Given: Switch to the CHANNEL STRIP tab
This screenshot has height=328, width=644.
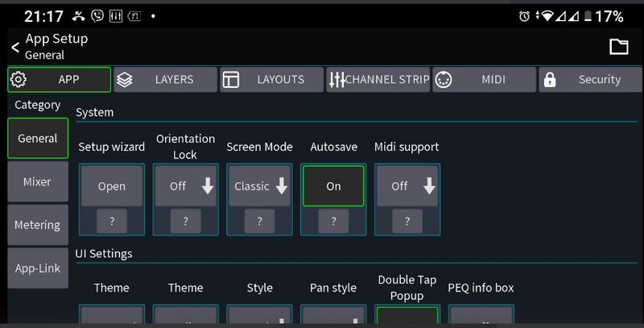Looking at the screenshot, I should pos(378,80).
